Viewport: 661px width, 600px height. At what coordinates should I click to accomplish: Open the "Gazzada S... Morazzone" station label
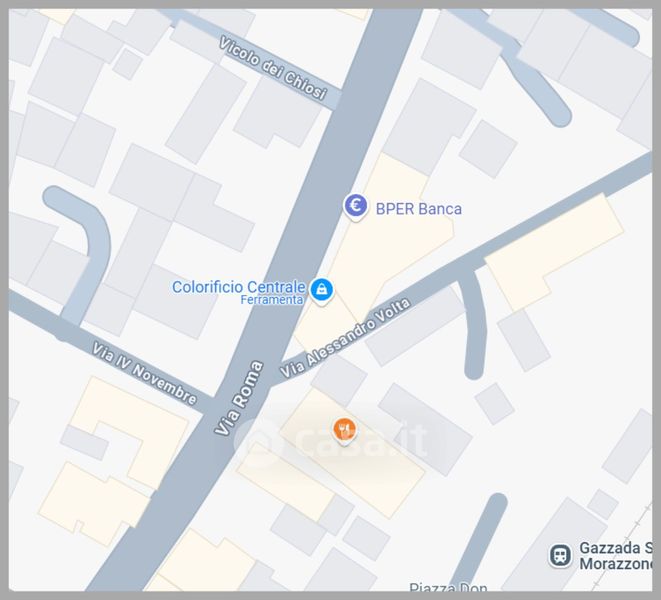tap(615, 555)
